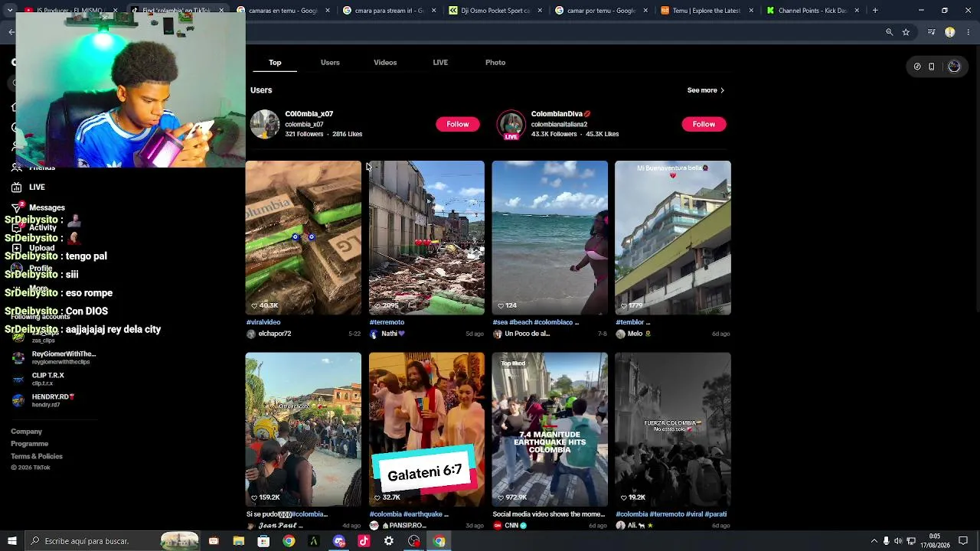Select the Top search tab
This screenshot has height=551, width=980.
pyautogui.click(x=275, y=63)
